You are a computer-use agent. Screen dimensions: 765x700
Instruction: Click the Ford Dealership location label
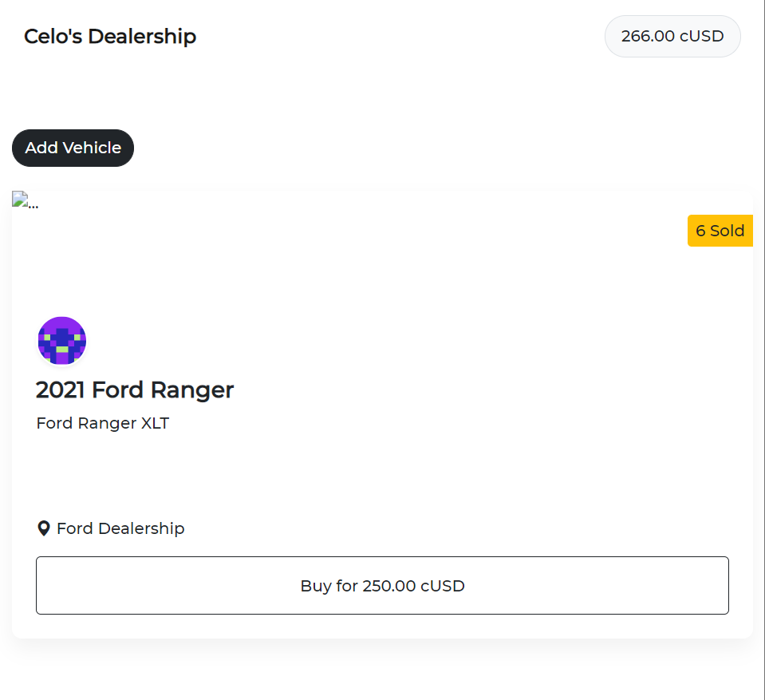click(120, 528)
